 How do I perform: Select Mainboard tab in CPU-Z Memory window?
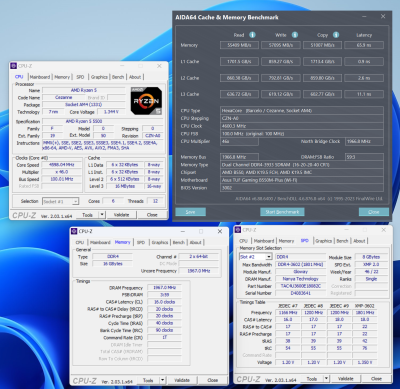pos(100,242)
